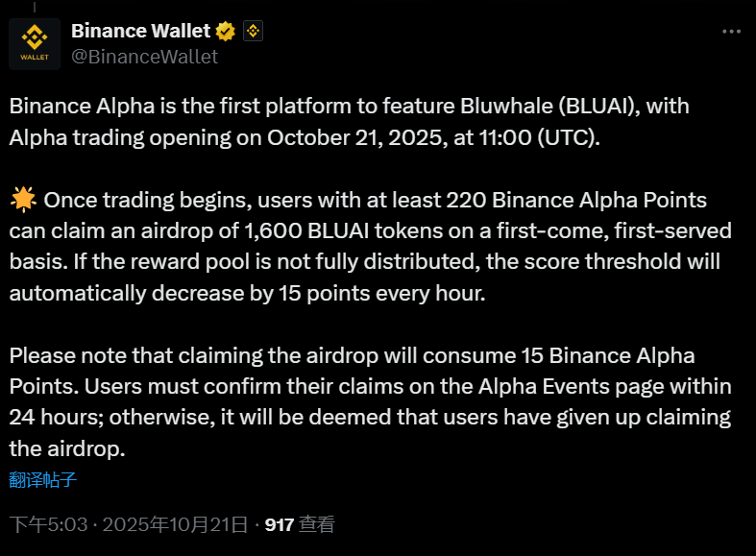Screen dimensions: 756x556
Task: Open the Binance Wallet profile avatar
Action: pyautogui.click(x=35, y=44)
